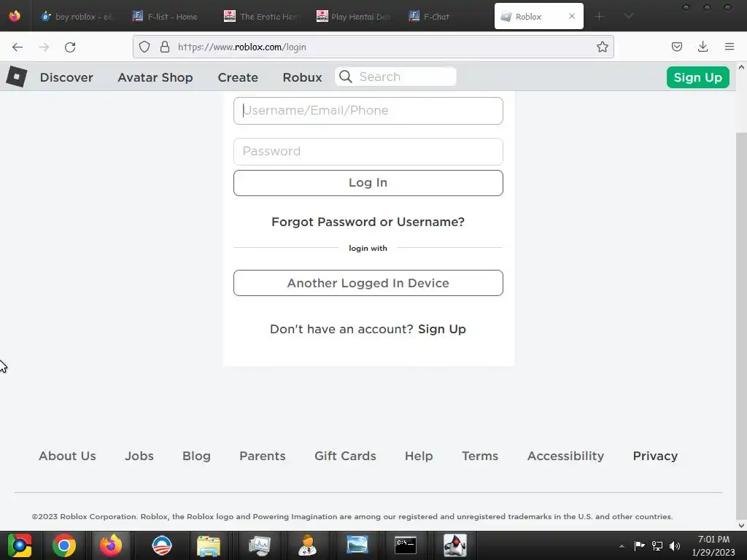Open the Firefox hamburger menu

(729, 47)
